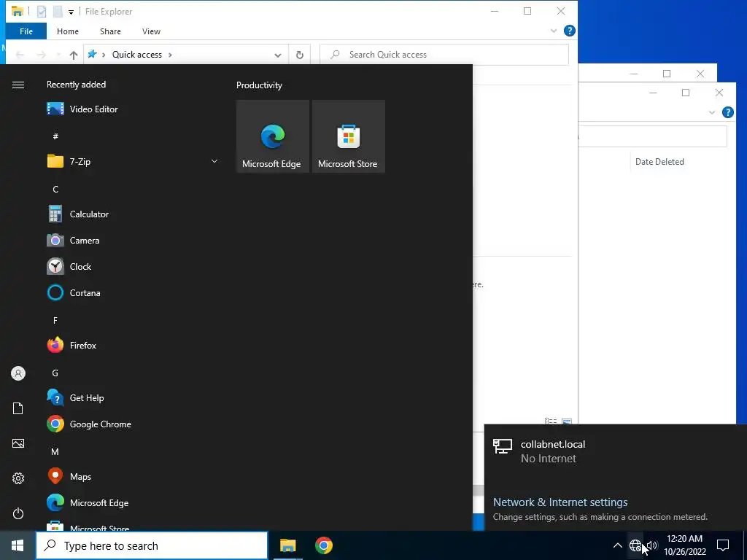Screen dimensions: 747x560
Task: Expand the Start menu hamburger button
Action: click(x=18, y=85)
